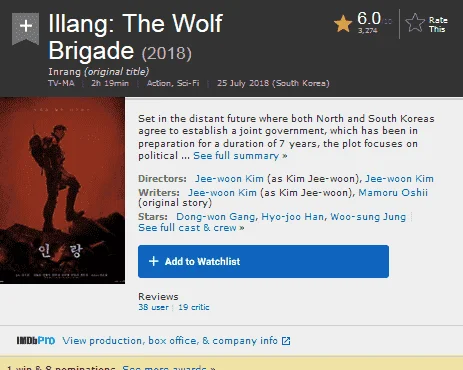463x370 pixels.
Task: Click the outlined Rate This star
Action: point(415,23)
